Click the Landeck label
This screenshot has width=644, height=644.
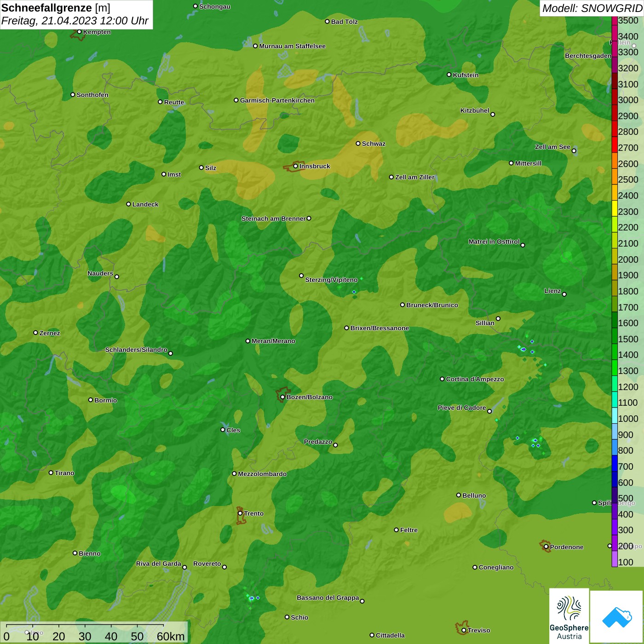[x=145, y=204]
